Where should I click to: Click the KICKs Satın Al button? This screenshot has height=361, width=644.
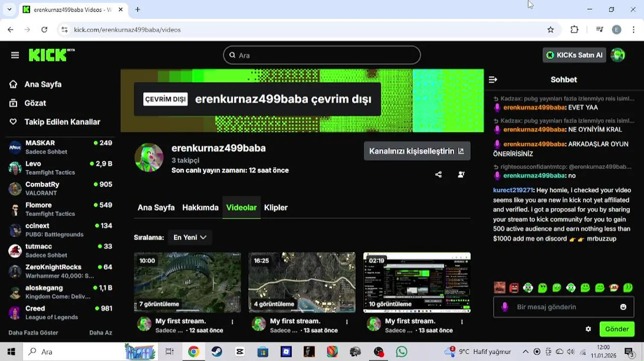574,55
